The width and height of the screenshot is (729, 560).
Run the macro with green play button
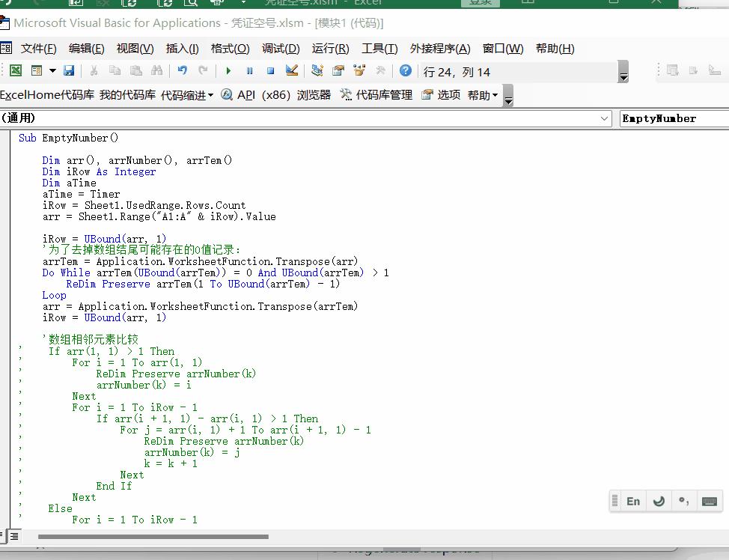click(x=228, y=71)
